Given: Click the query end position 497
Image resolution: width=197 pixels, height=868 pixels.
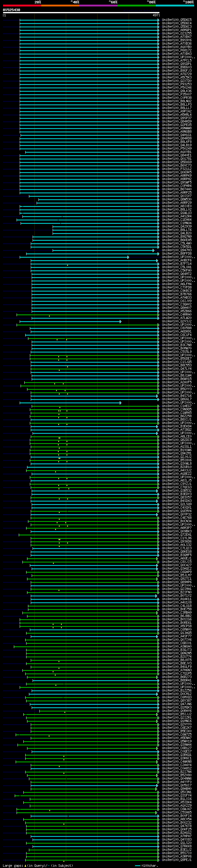Looking at the screenshot, I should coord(155,15).
